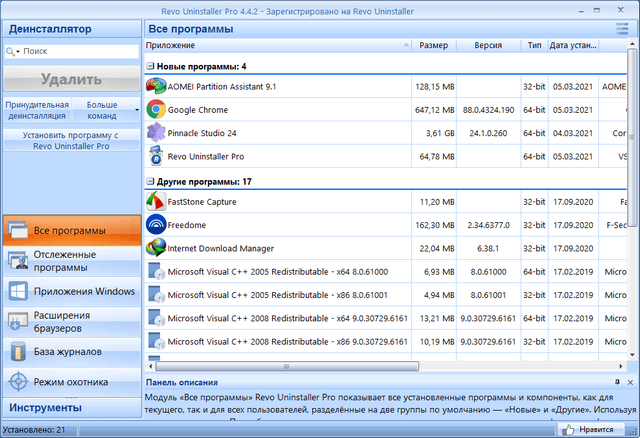Viewport: 640px width, 438px height.
Task: Click the 'Нравится' like button
Action: pos(596,429)
